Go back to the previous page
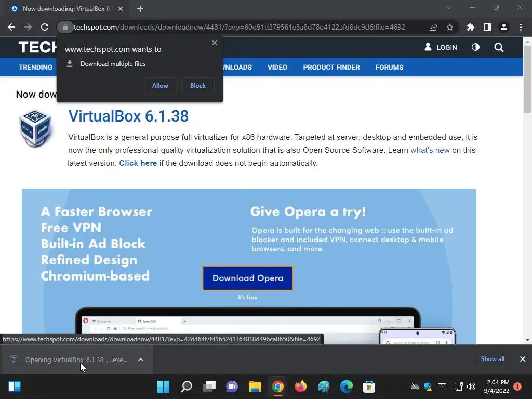Image resolution: width=532 pixels, height=399 pixels. click(11, 27)
